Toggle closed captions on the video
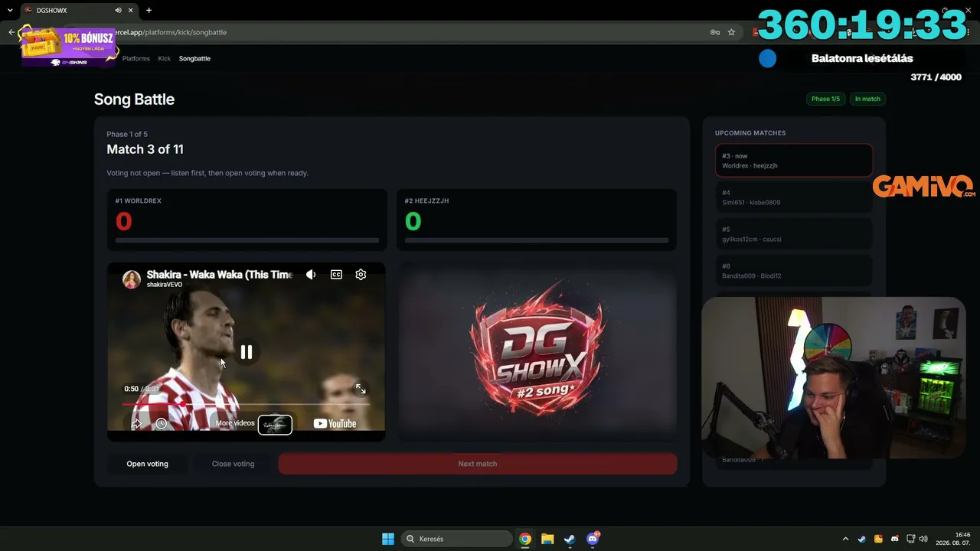This screenshot has width=980, height=551. pyautogui.click(x=336, y=275)
